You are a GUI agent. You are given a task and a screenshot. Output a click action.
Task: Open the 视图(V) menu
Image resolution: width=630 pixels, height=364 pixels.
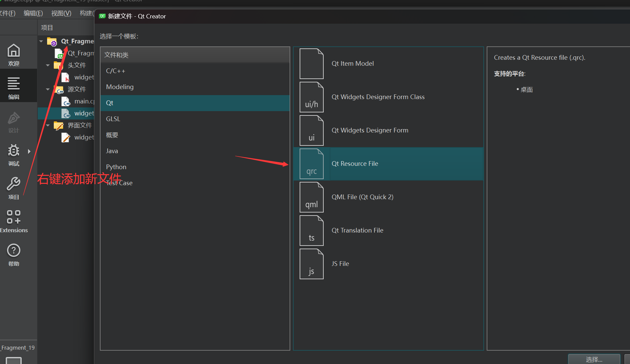61,13
